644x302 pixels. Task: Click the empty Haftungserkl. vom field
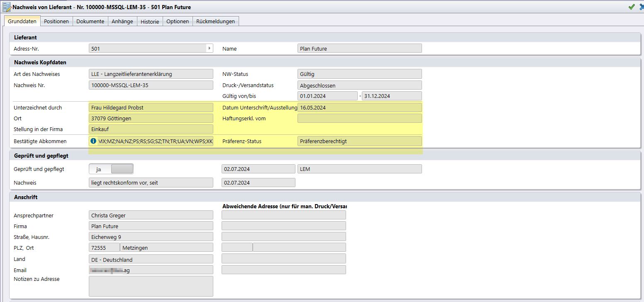click(359, 118)
